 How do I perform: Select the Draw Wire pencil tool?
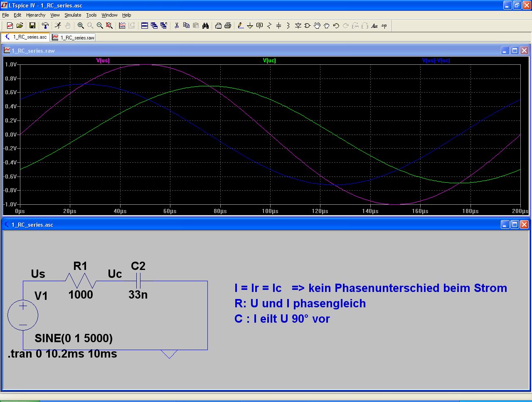[x=240, y=26]
